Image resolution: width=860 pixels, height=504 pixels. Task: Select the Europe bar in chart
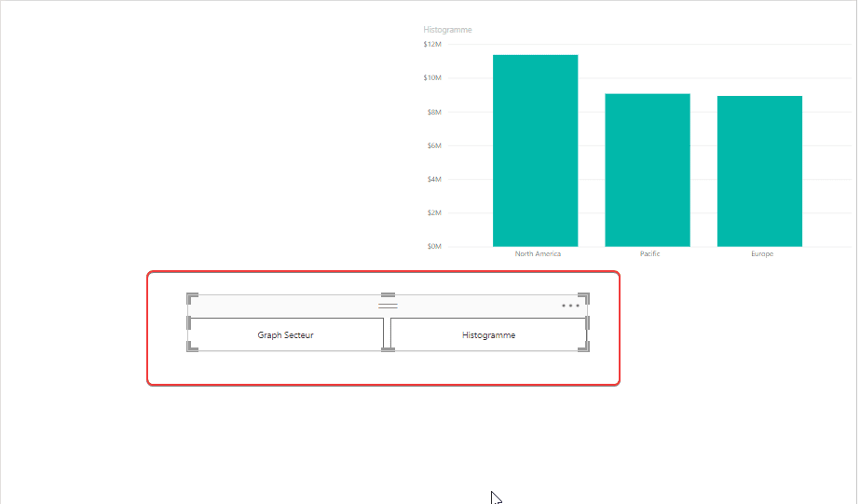click(x=759, y=171)
